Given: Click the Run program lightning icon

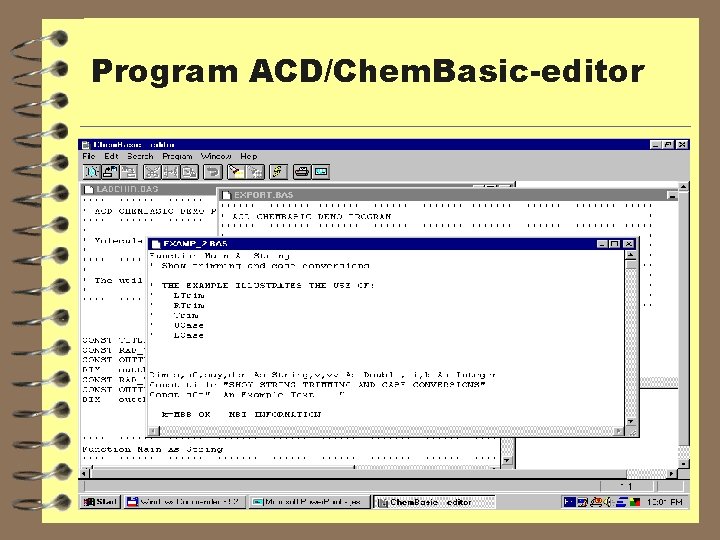Looking at the screenshot, I should coord(278,172).
